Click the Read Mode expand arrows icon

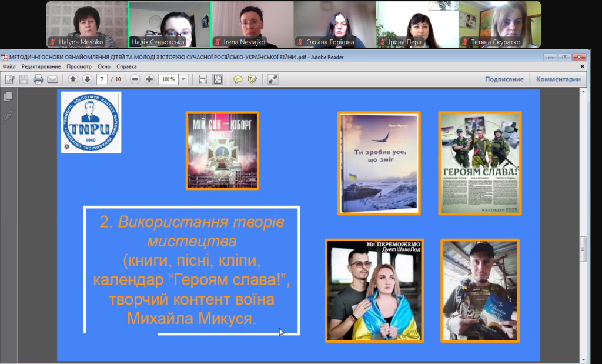pyautogui.click(x=273, y=79)
